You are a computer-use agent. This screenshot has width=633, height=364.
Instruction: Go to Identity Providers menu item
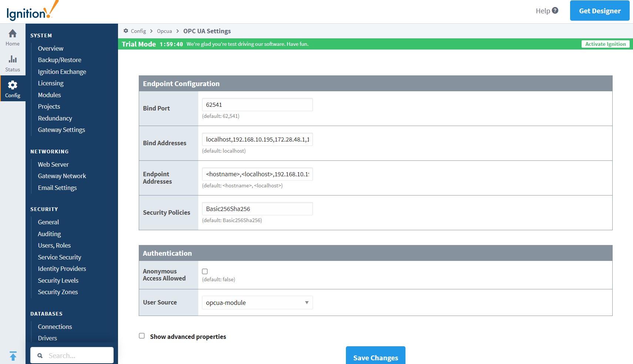pos(62,269)
